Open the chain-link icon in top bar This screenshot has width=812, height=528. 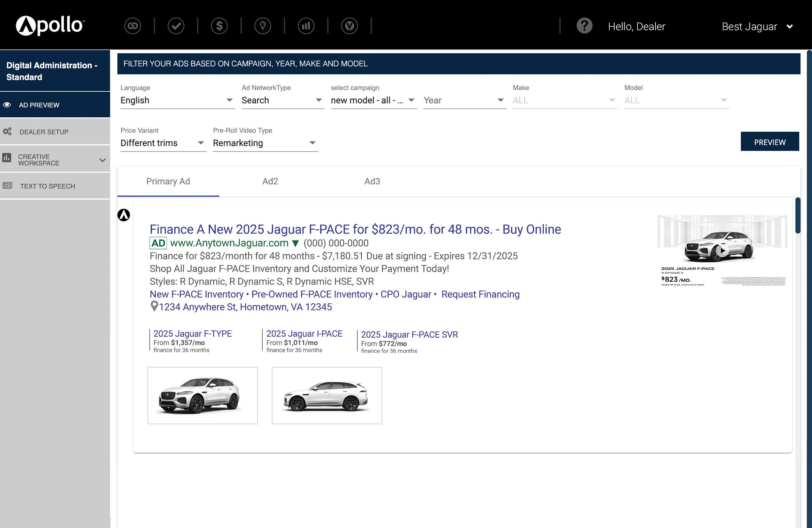tap(133, 26)
